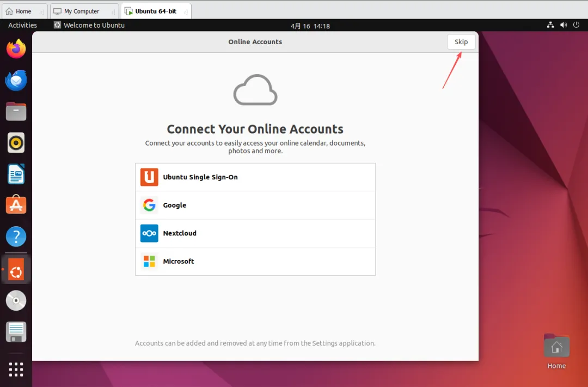This screenshot has height=387, width=588.
Task: Select the Google account row
Action: tap(255, 205)
